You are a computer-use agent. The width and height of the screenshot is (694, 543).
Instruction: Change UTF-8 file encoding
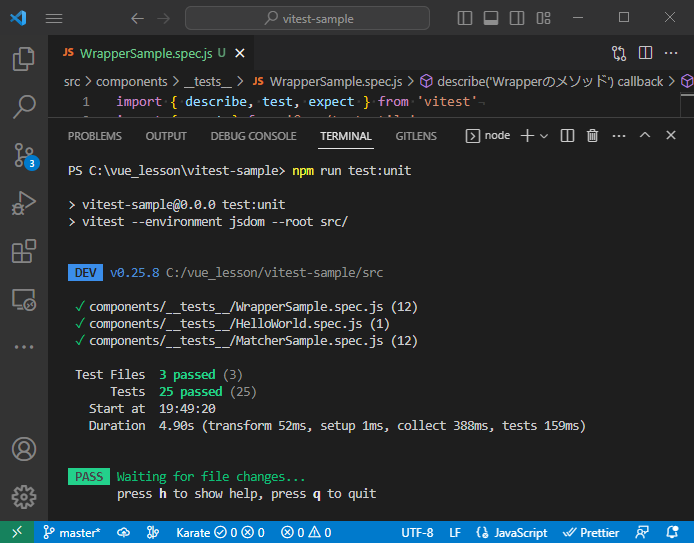(417, 532)
